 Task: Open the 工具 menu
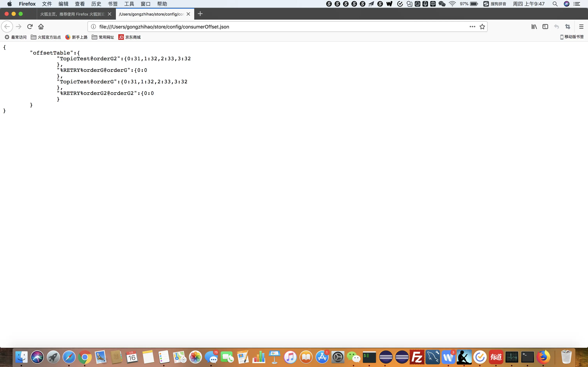click(x=129, y=4)
